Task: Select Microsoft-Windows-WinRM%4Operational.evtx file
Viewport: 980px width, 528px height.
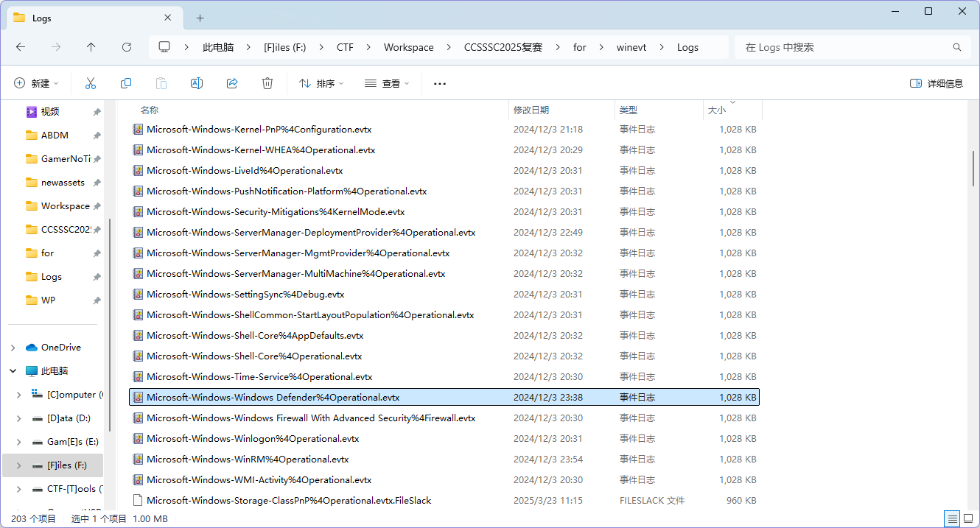Action: (248, 460)
